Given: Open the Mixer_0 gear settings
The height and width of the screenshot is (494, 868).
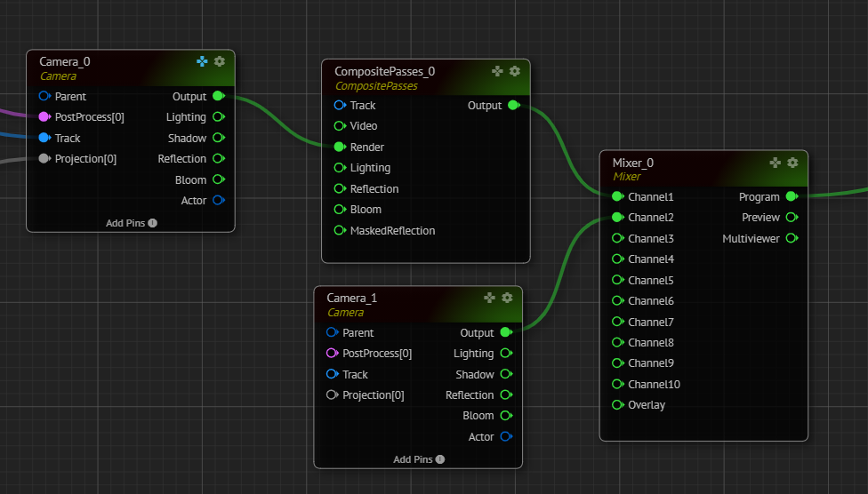Looking at the screenshot, I should [x=792, y=163].
